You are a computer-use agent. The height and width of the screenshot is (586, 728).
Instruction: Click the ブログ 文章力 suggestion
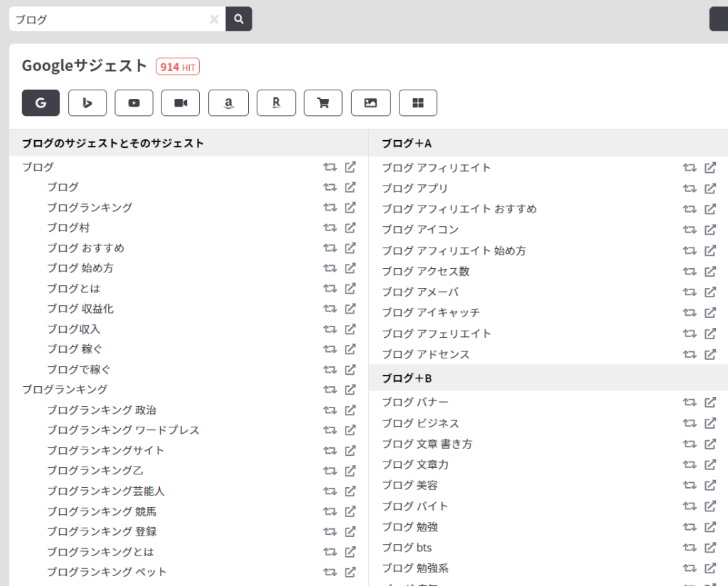coord(415,464)
